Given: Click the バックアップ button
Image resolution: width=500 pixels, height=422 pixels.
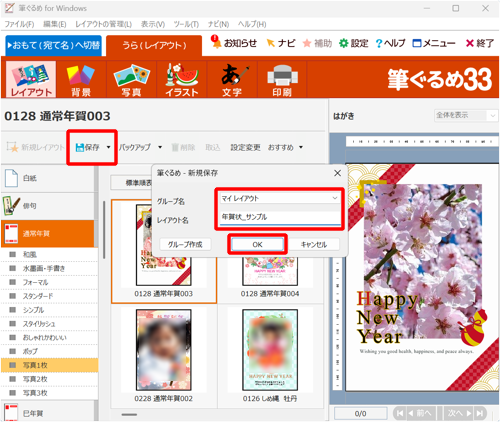Looking at the screenshot, I should 135,147.
